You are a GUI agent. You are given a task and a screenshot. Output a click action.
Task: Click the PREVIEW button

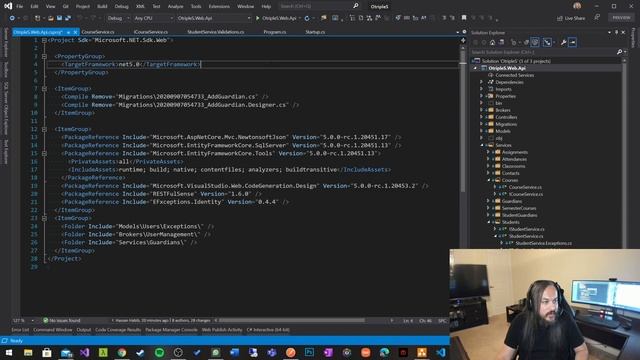point(621,18)
